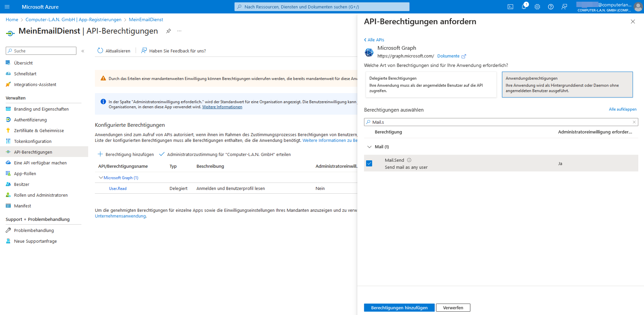Click the Microsoft Graph logo icon
The image size is (644, 315).
point(369,52)
